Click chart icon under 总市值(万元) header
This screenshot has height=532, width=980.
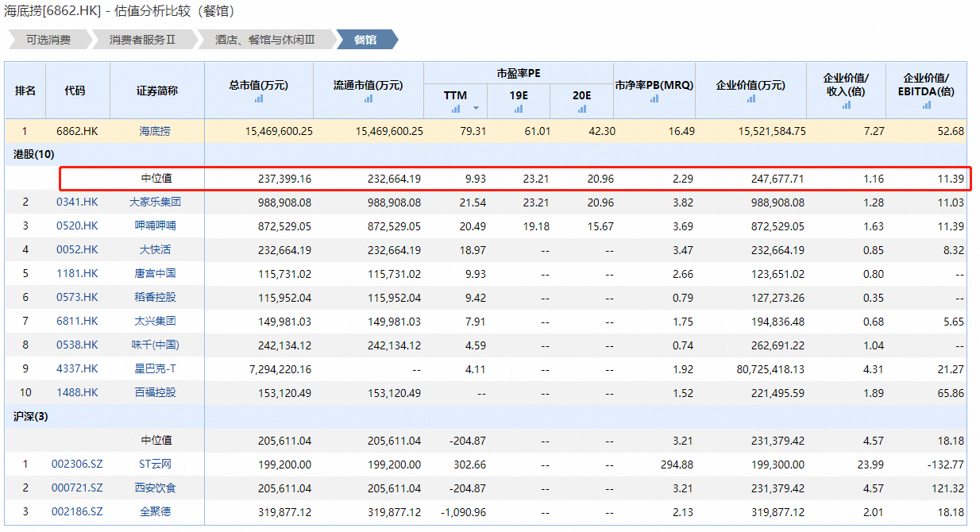click(259, 99)
